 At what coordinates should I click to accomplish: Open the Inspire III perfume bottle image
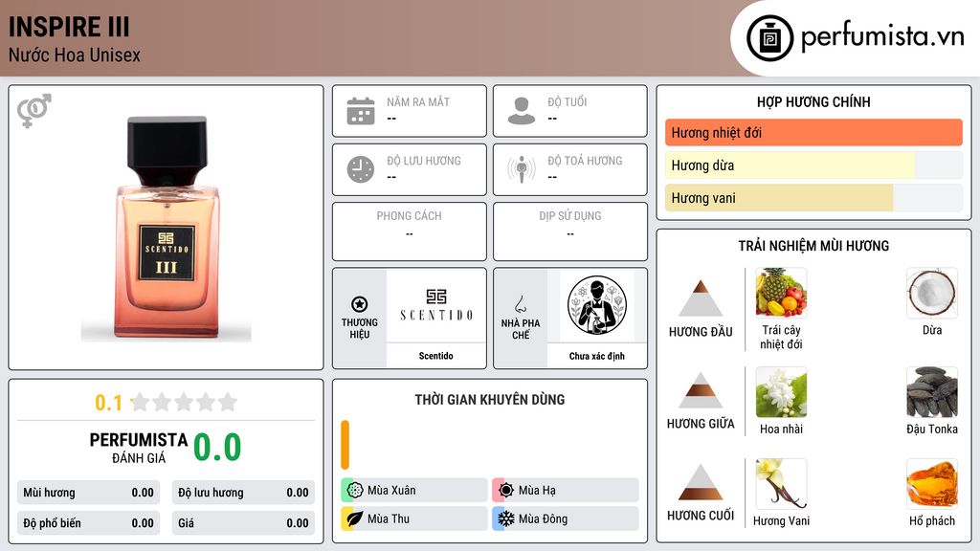167,229
